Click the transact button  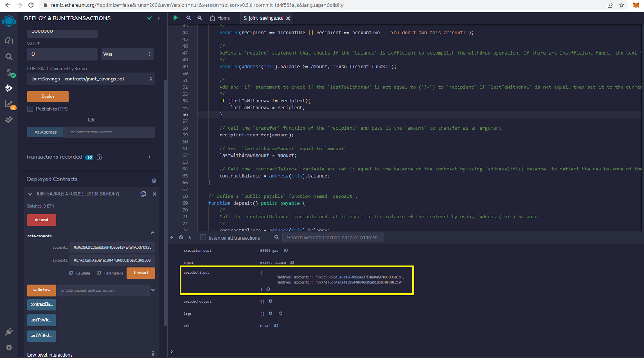(x=141, y=273)
